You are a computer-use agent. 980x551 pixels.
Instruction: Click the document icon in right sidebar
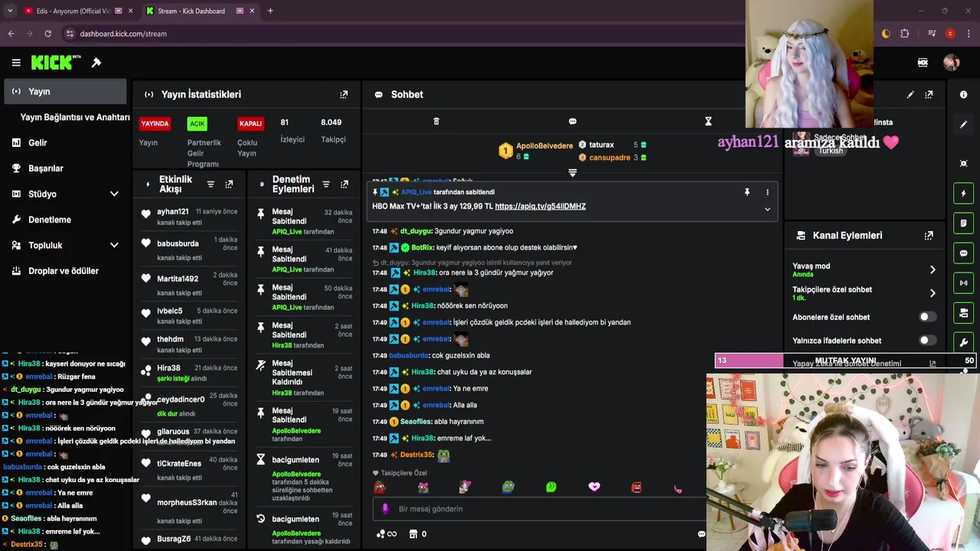(x=963, y=223)
